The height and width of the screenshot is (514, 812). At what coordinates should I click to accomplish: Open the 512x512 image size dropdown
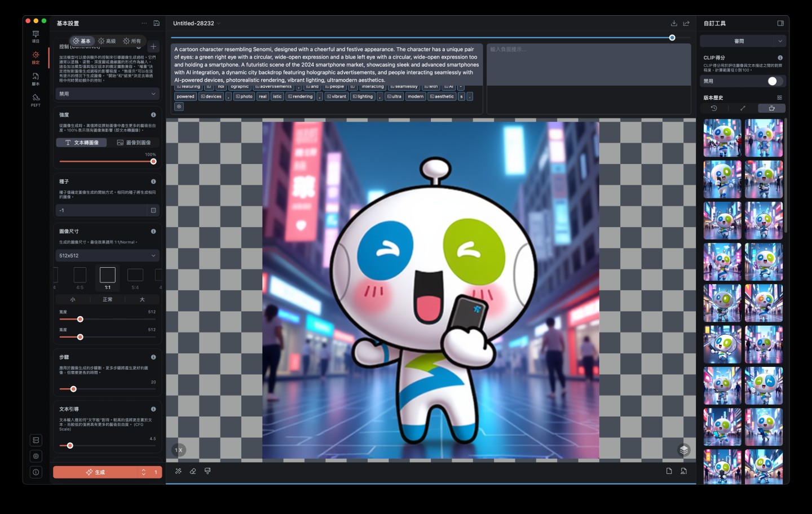pyautogui.click(x=107, y=256)
